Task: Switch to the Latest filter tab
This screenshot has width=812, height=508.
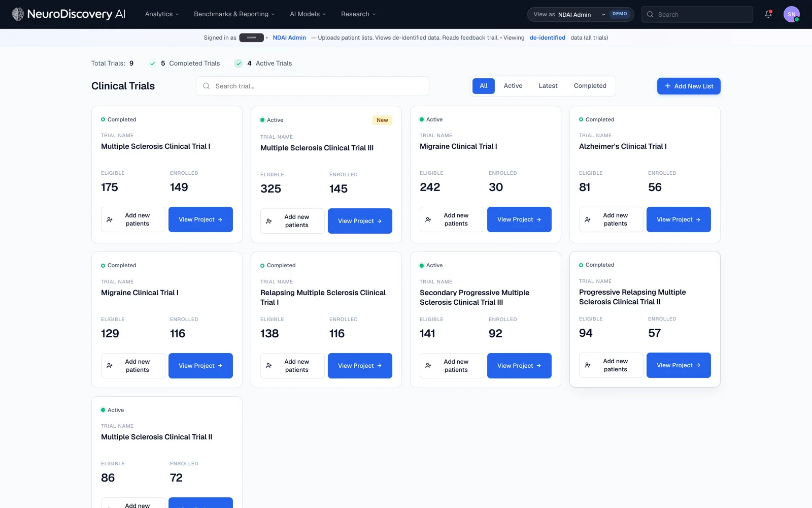Action: tap(548, 86)
